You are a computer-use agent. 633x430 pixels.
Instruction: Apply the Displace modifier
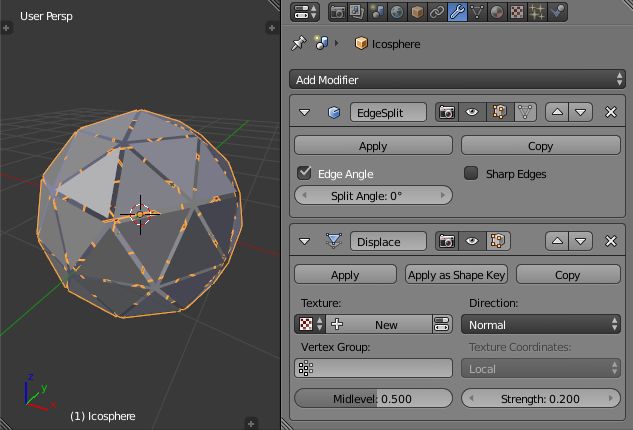pyautogui.click(x=345, y=275)
